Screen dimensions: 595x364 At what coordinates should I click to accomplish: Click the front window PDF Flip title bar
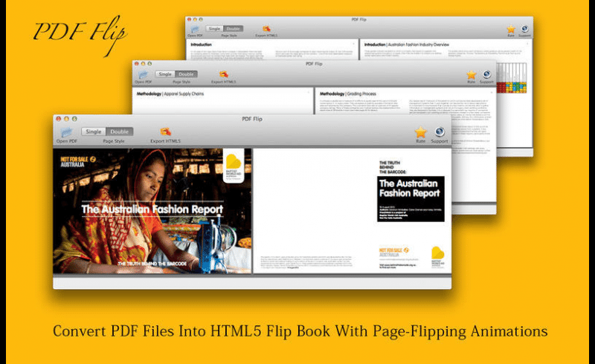[252, 119]
